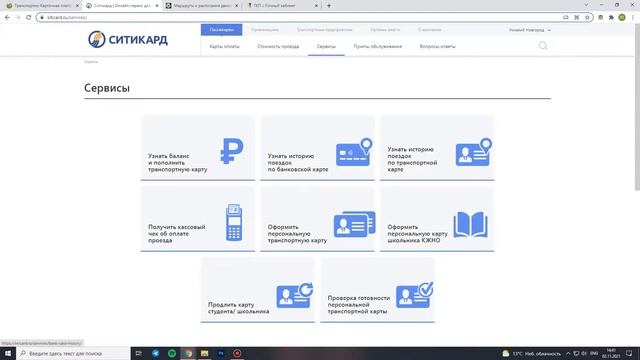Open Task View on the taskbar

click(138, 353)
